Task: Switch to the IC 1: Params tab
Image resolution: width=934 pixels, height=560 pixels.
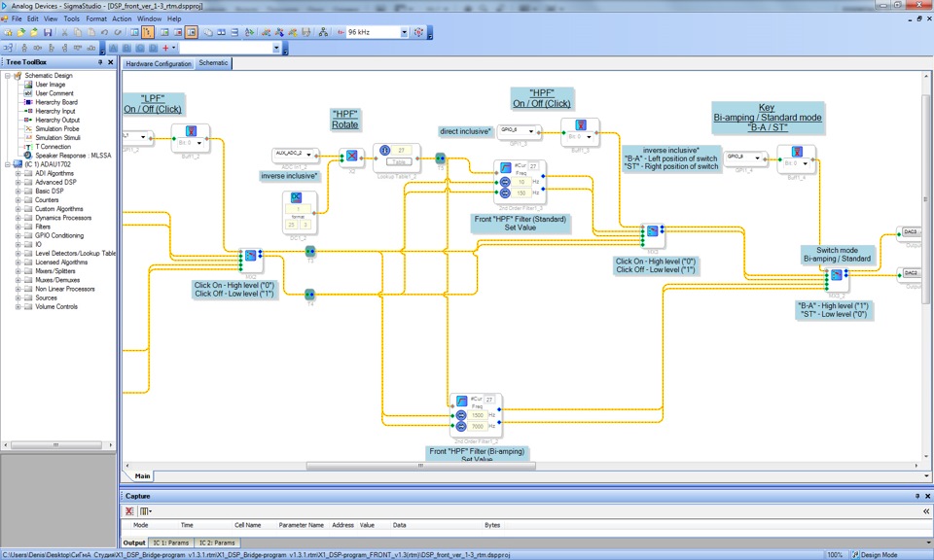Action: click(171, 542)
